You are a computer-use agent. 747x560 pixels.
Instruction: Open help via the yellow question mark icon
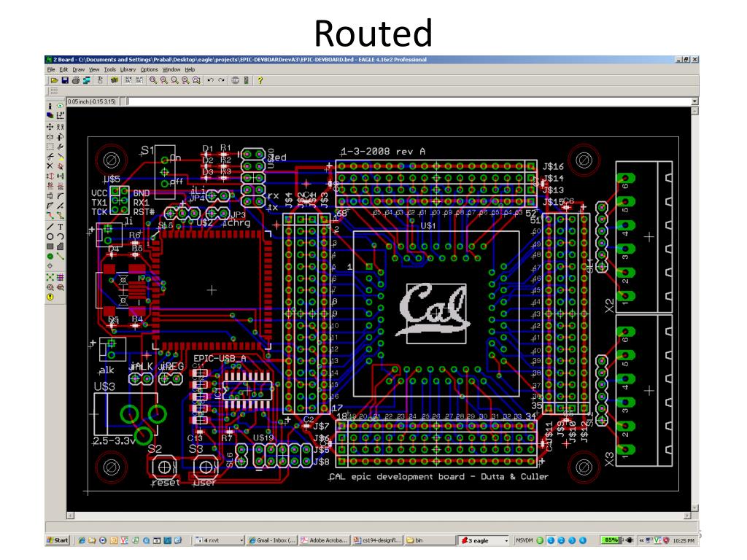click(x=260, y=80)
